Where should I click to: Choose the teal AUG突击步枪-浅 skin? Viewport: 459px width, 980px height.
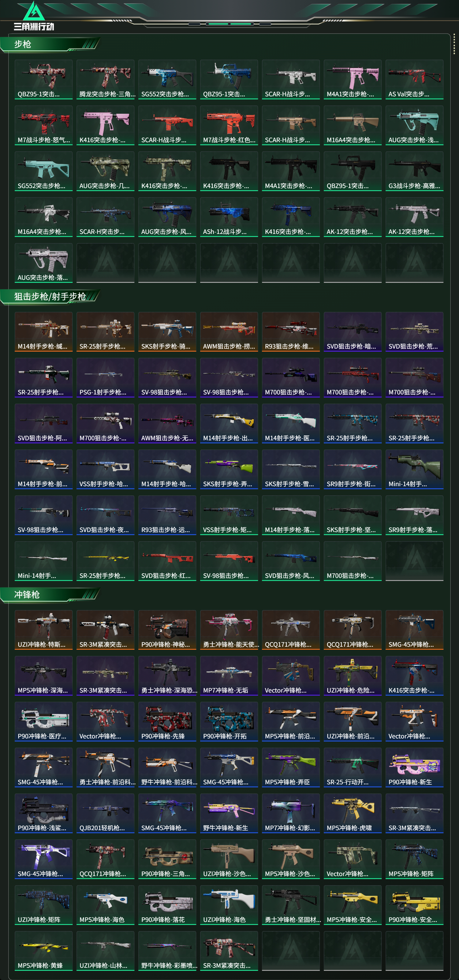[414, 125]
